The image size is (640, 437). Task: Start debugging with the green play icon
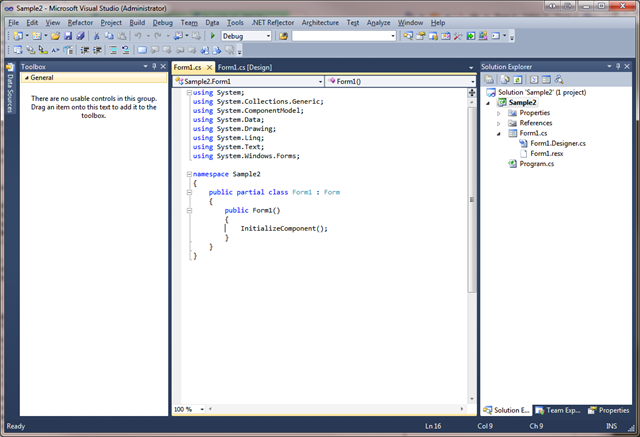tap(213, 36)
